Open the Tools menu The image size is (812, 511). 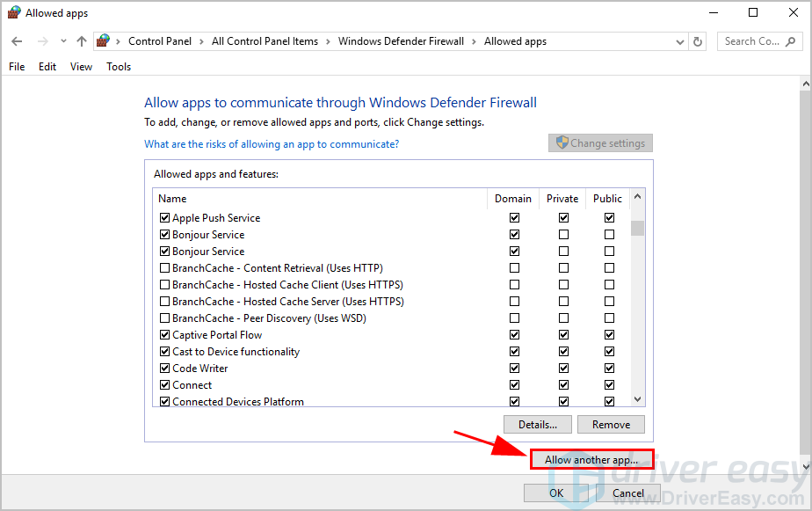[x=119, y=67]
